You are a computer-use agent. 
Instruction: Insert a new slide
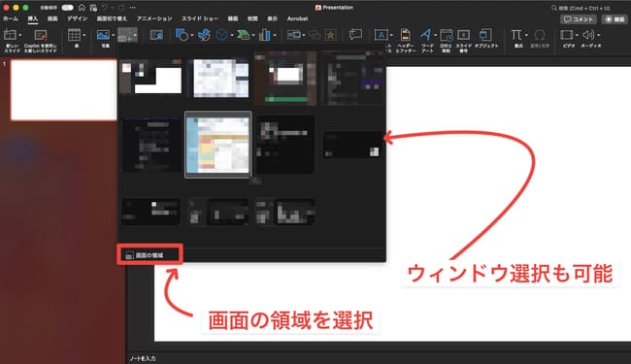(10, 35)
